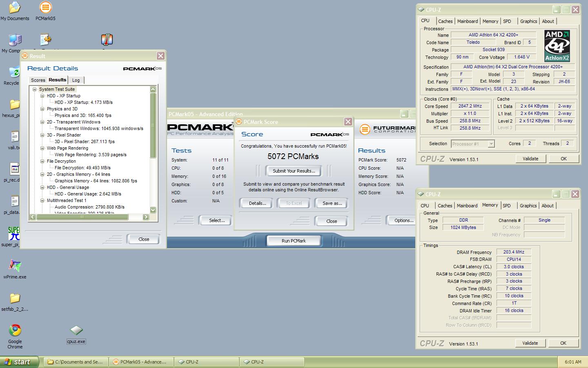Select the 'File Decryption: 49.493 MB/s' result row
The image size is (588, 368).
point(82,168)
